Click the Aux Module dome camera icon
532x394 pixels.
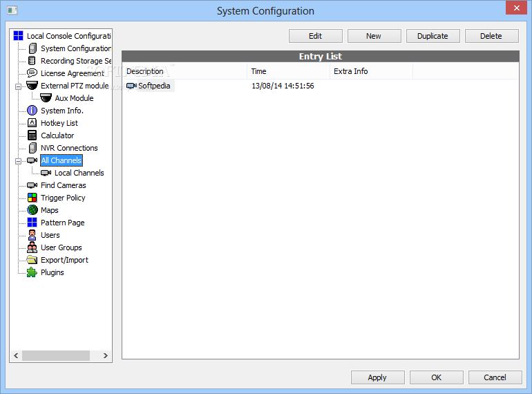[x=46, y=97]
